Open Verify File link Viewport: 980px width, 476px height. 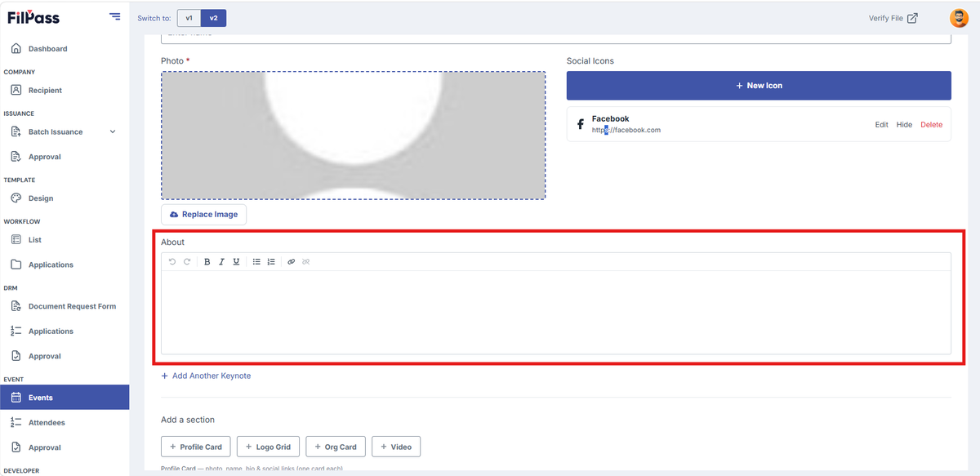click(893, 18)
